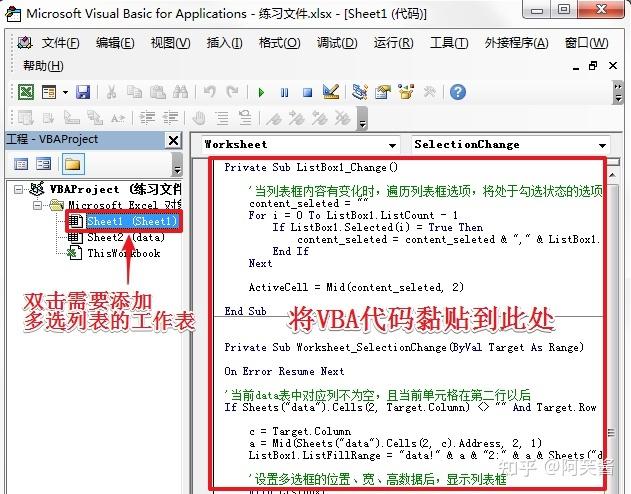Viewport: 631px width, 494px height.
Task: Expand Edit toolbar overflow options
Action: pyautogui.click(x=362, y=118)
